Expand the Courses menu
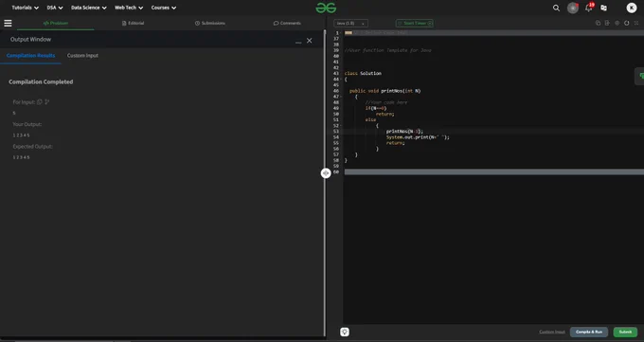 164,8
